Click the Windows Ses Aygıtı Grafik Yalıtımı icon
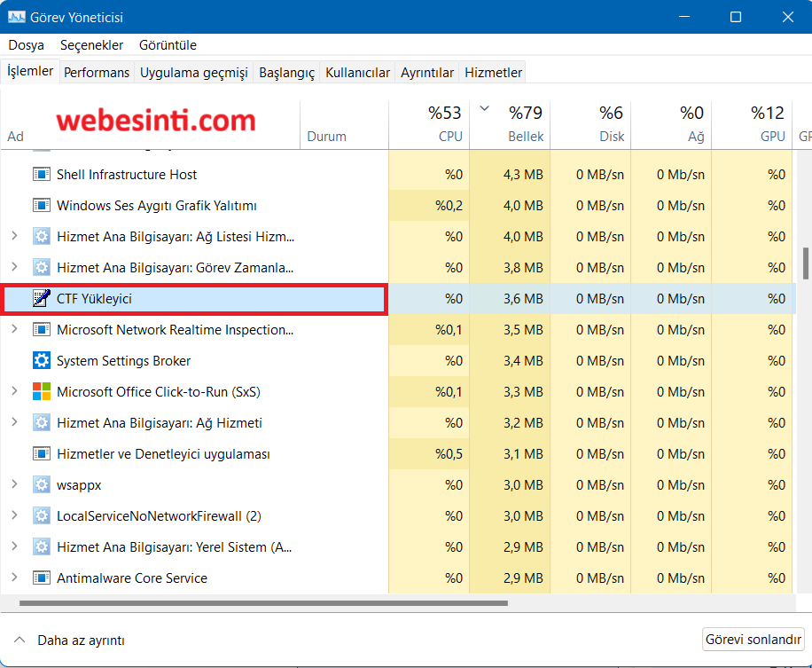The width and height of the screenshot is (812, 668). (41, 206)
